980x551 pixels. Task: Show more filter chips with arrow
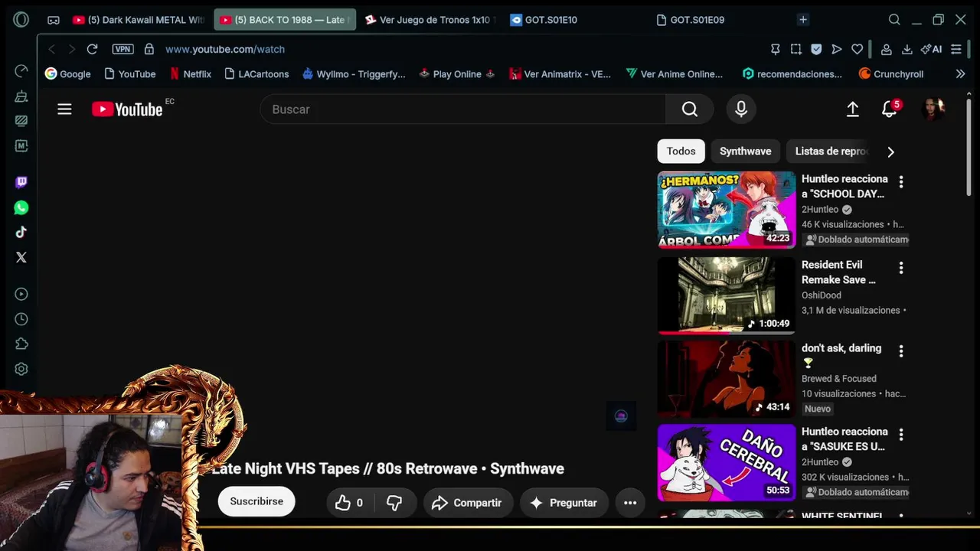tap(890, 152)
